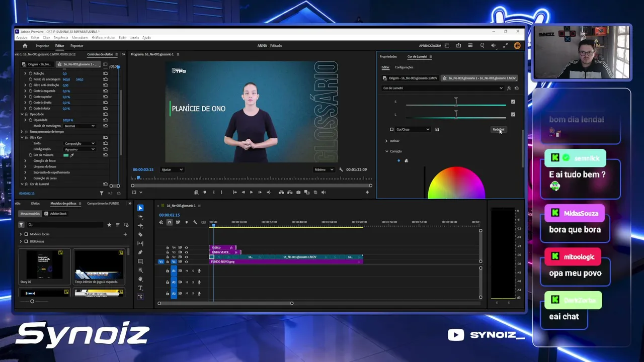Open the program monitor settings wrench
644x362 pixels.
[x=341, y=169]
